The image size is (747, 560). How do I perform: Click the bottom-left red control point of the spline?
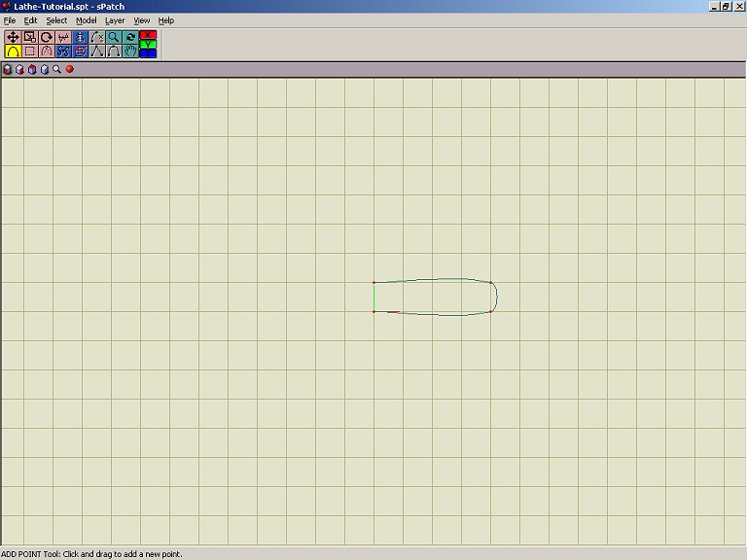(x=373, y=311)
